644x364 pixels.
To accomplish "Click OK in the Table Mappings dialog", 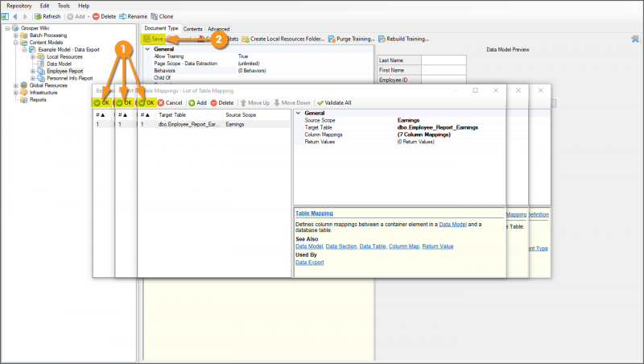I will [147, 103].
